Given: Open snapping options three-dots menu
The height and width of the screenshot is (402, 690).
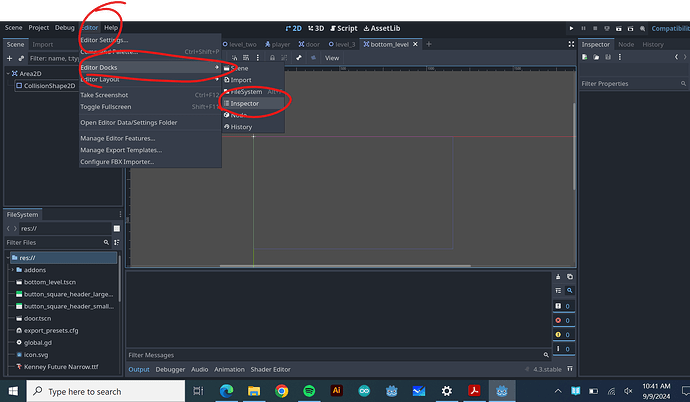Looking at the screenshot, I should coord(258,58).
